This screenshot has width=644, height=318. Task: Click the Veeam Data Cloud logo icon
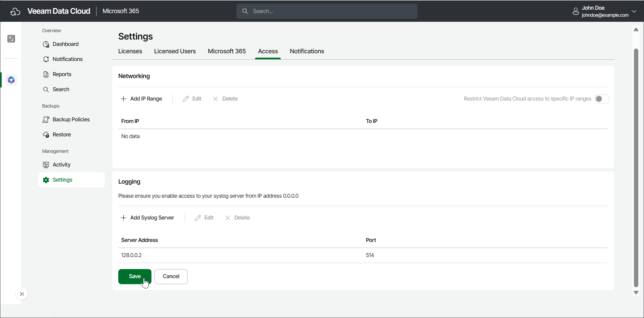(15, 11)
